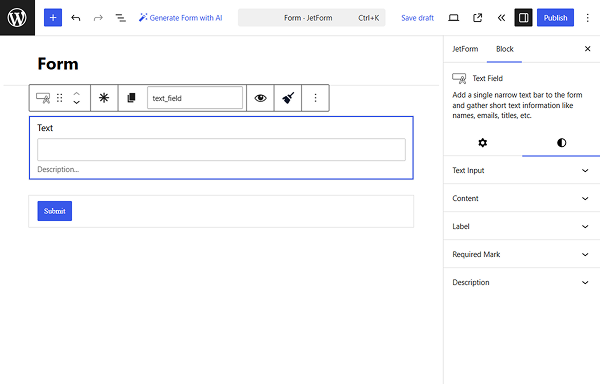Click the Text label in the form block
The width and height of the screenshot is (600, 384).
coord(45,128)
